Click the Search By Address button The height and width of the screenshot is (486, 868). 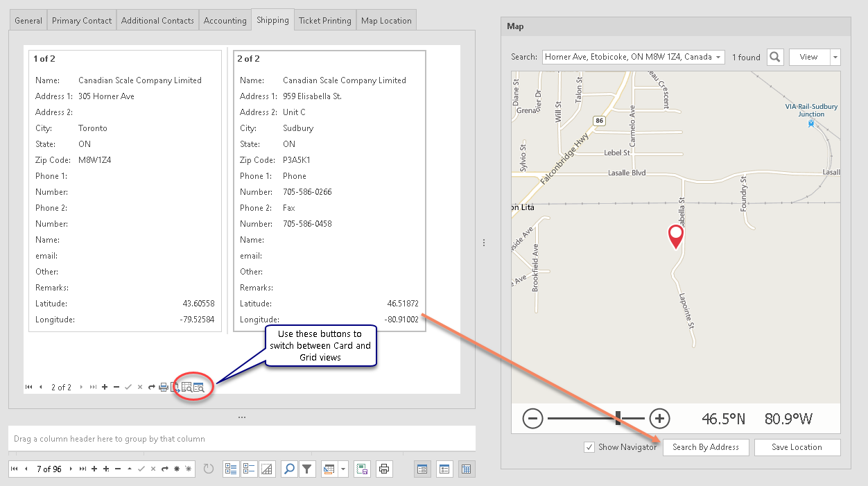pyautogui.click(x=705, y=447)
